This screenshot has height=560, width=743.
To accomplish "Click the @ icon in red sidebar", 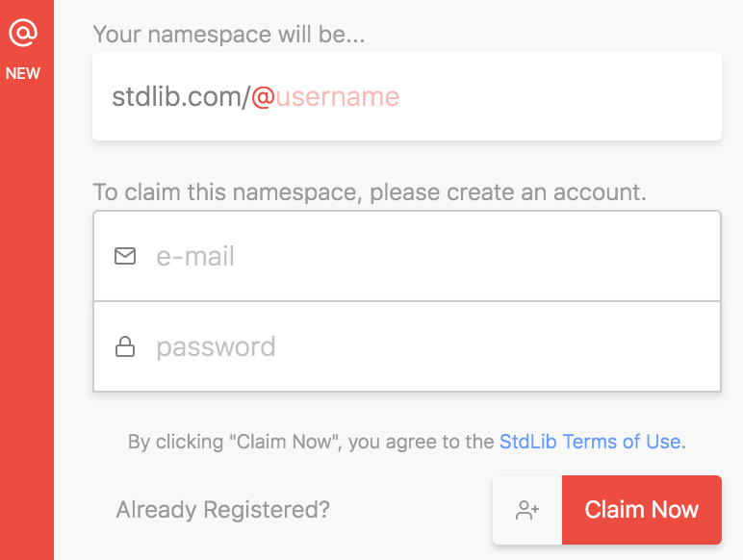I will [23, 33].
